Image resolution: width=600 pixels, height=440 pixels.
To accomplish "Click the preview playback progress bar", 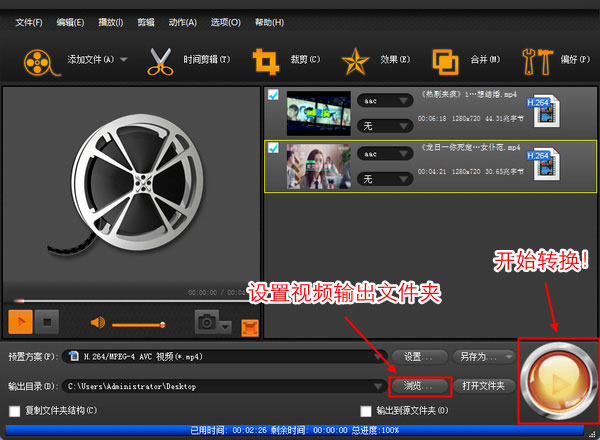I will [132, 301].
